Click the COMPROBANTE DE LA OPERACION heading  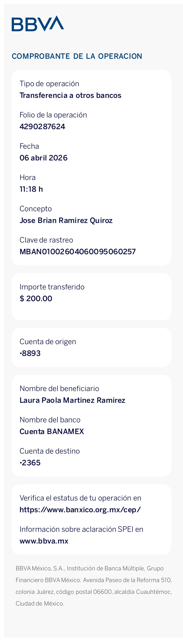pos(77,56)
